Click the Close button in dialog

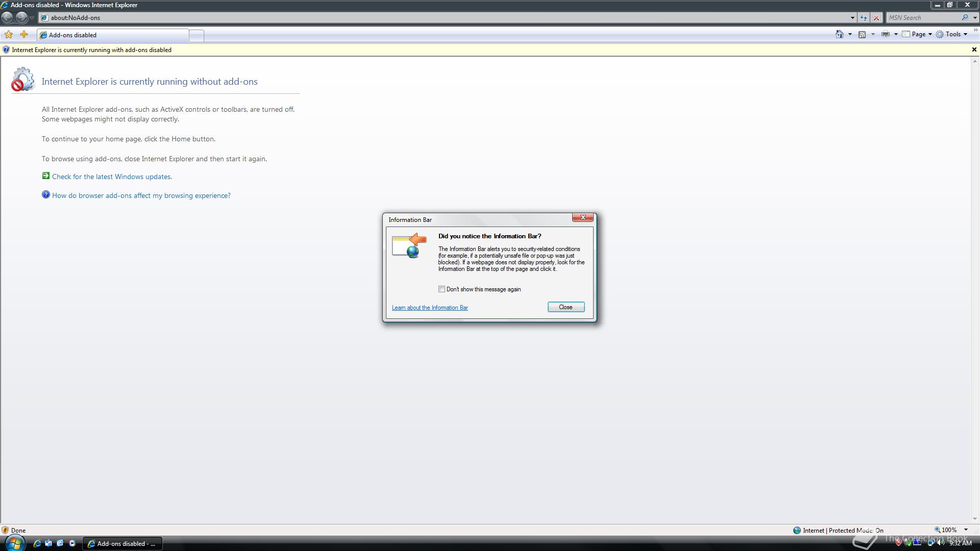(x=566, y=307)
